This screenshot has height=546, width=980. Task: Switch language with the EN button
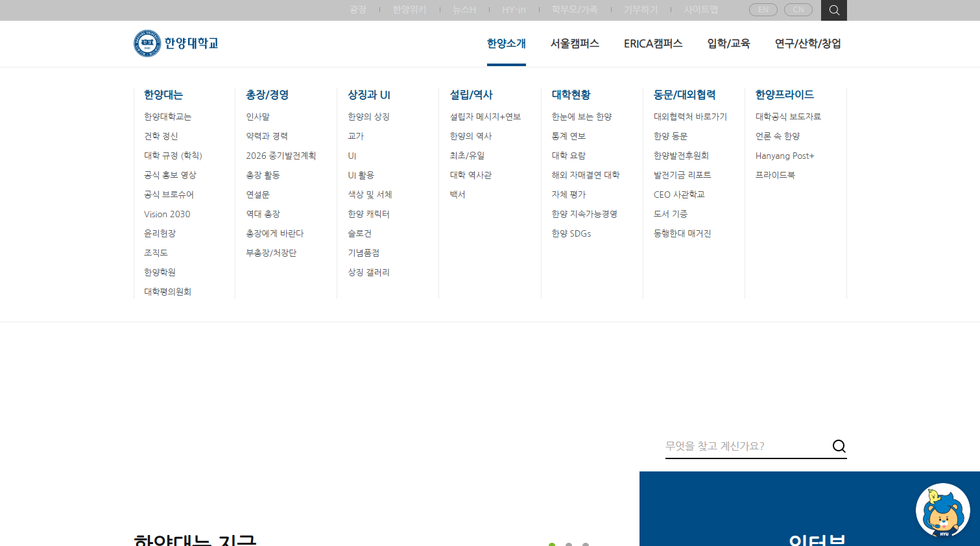pos(763,10)
